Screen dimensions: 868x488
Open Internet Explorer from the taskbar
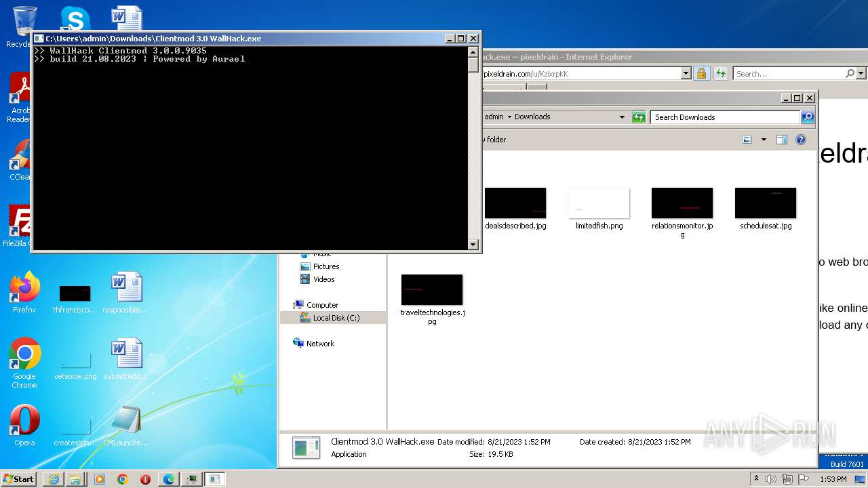coord(54,479)
